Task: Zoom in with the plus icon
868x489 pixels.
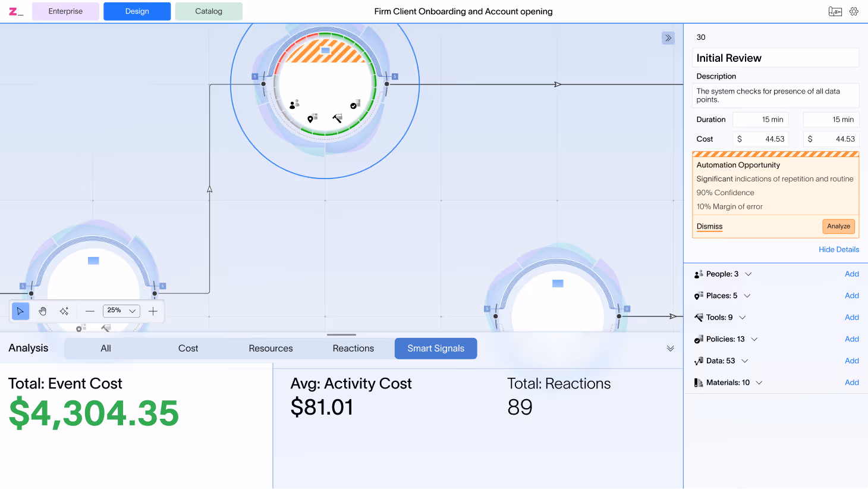Action: (153, 311)
